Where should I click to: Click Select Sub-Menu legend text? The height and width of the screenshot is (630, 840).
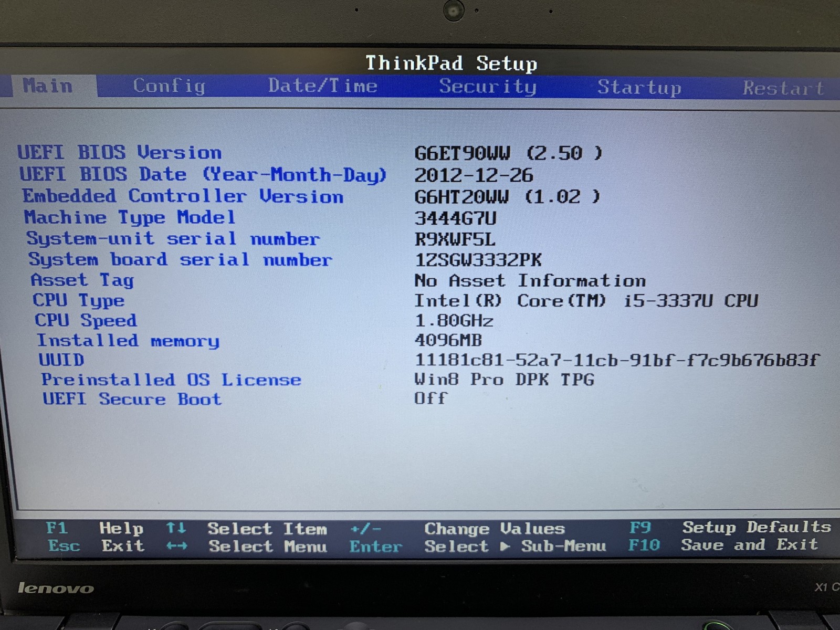pos(515,547)
